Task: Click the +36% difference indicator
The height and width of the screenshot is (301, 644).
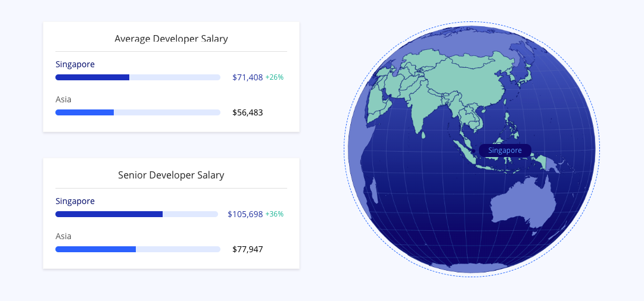Action: click(x=275, y=214)
